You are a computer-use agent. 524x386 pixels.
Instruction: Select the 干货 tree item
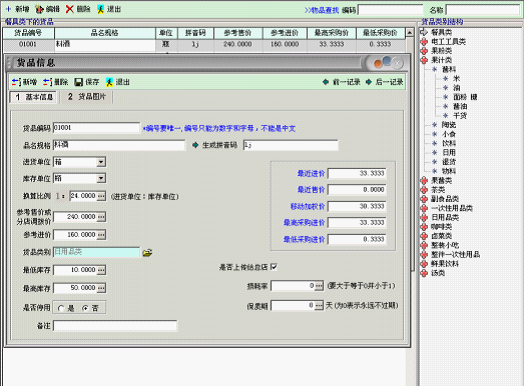460,116
